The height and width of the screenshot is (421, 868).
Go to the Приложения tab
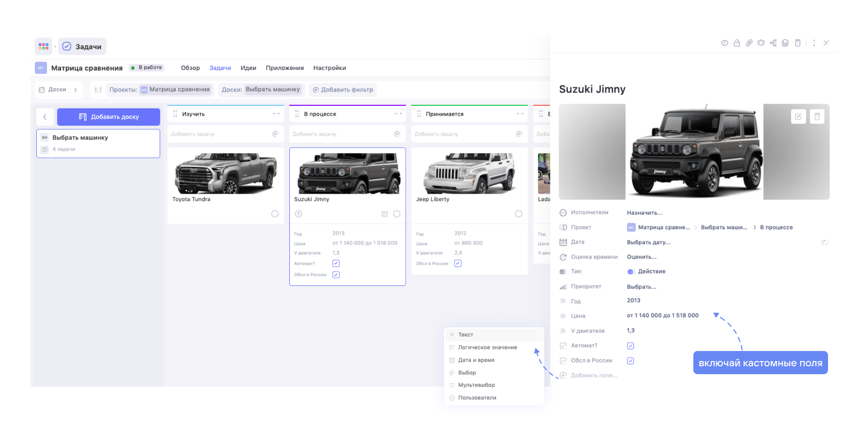coord(285,68)
